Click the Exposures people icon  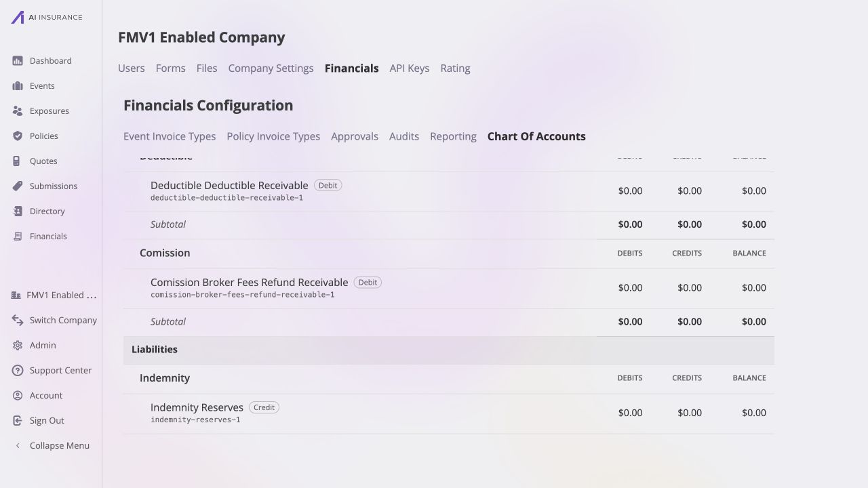point(18,111)
